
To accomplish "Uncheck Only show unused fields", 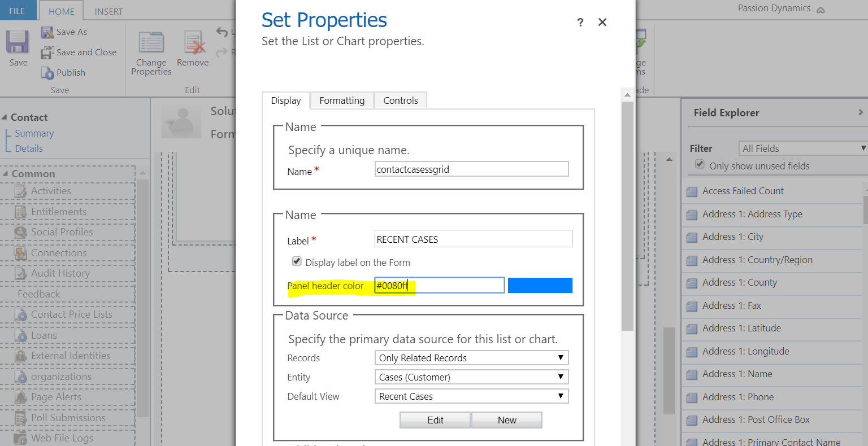I will point(700,165).
